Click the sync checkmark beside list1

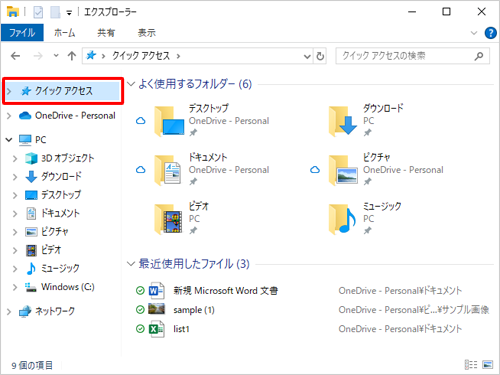140,329
